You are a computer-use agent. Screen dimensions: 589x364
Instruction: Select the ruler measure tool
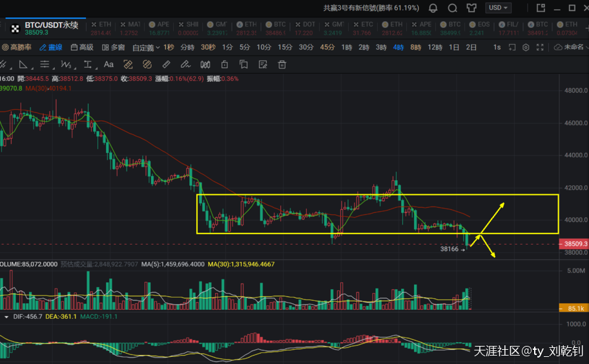point(166,64)
